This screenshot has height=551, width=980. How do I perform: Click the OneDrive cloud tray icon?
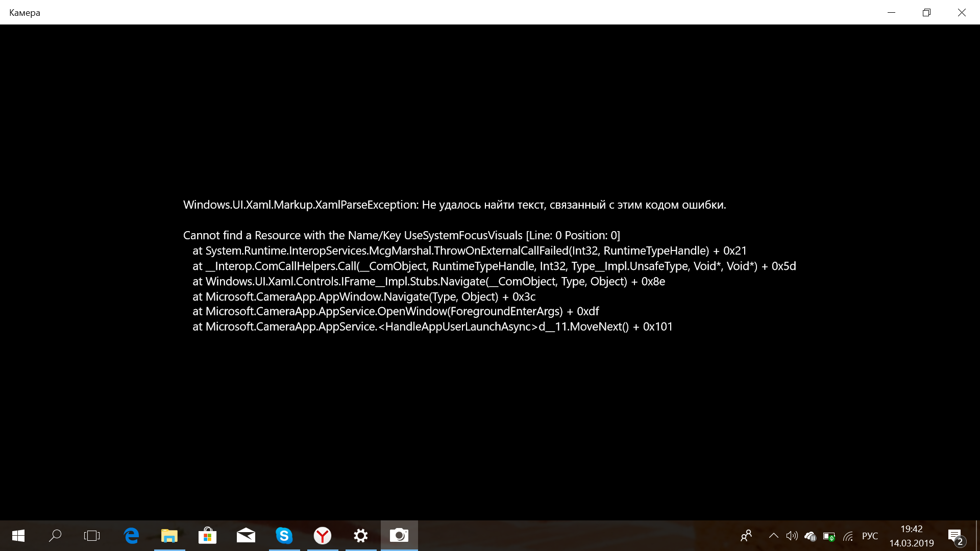(811, 536)
